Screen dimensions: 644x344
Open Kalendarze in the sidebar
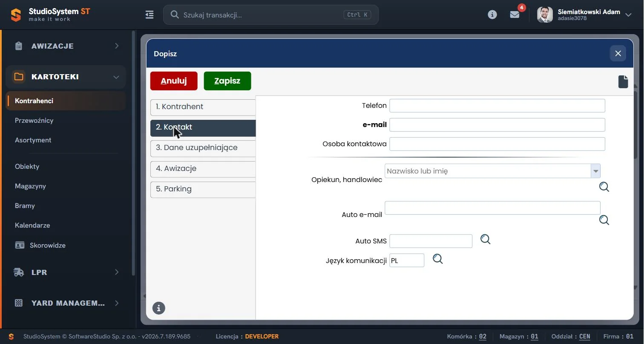click(32, 225)
